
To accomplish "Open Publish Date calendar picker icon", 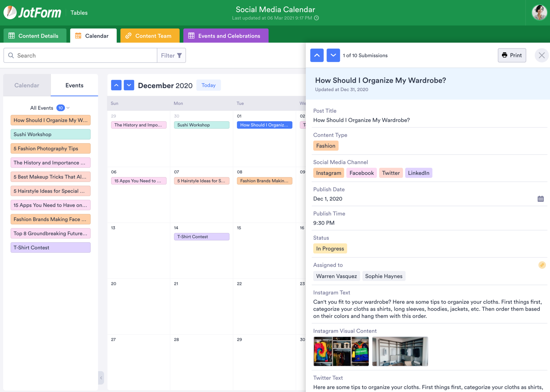I will [x=540, y=199].
